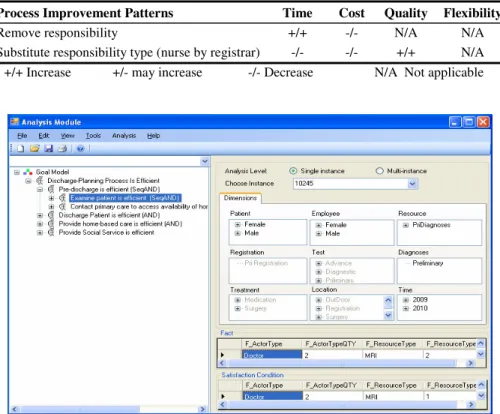Click F_ActorTypeQTY header in Fact table
The height and width of the screenshot is (414, 500).
(x=332, y=344)
